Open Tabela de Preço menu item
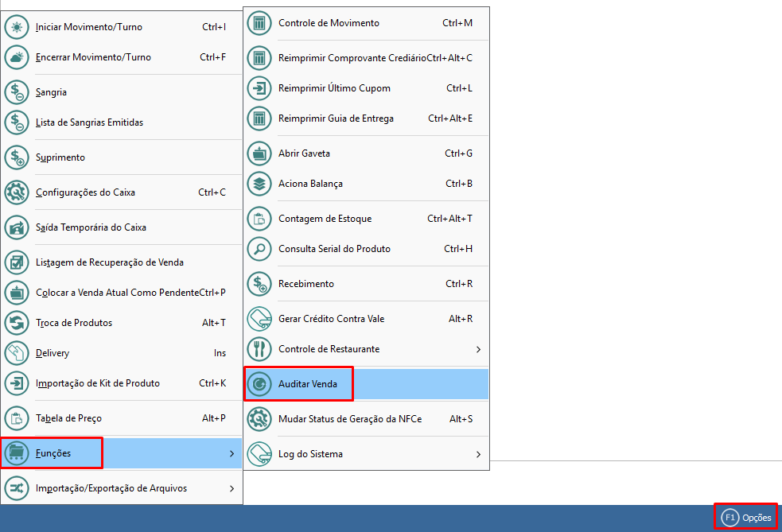Screen dimensions: 782x532 [x=69, y=418]
